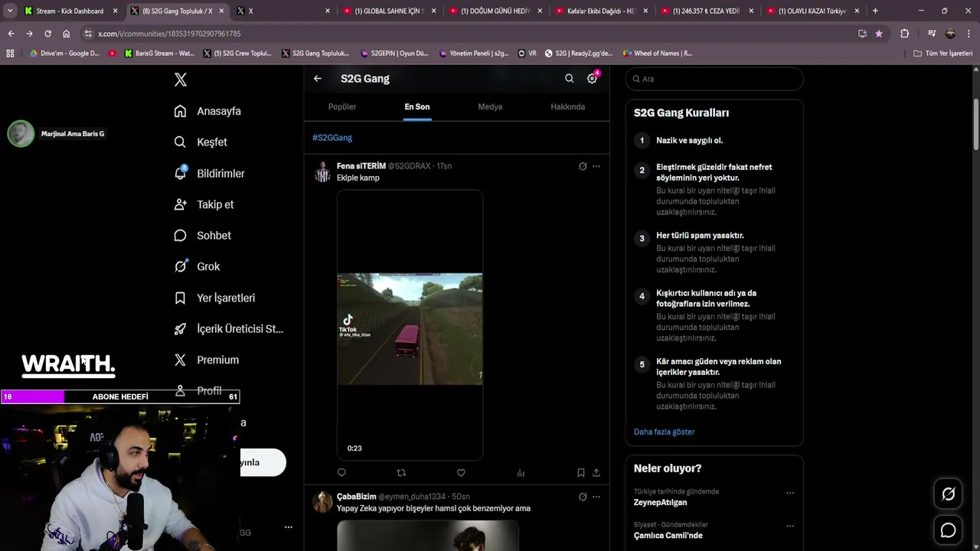The height and width of the screenshot is (551, 980).
Task: Reply to Fena siTERİM's post
Action: coord(341,473)
